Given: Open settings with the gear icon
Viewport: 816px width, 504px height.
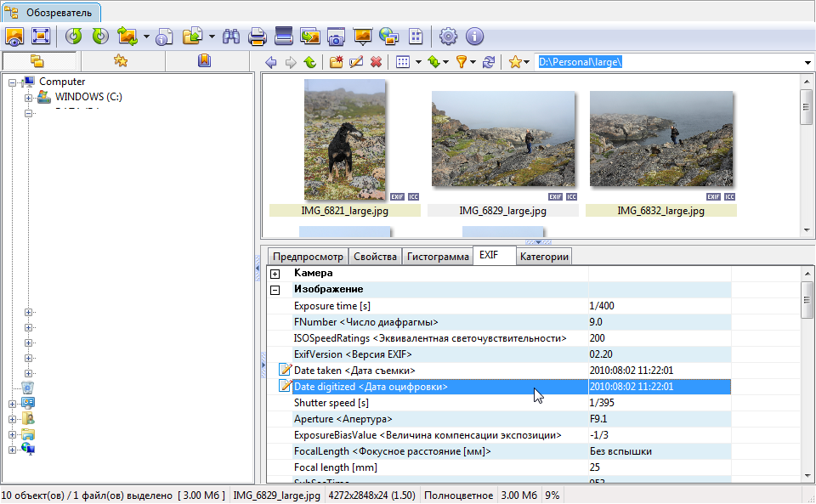Looking at the screenshot, I should (x=448, y=37).
